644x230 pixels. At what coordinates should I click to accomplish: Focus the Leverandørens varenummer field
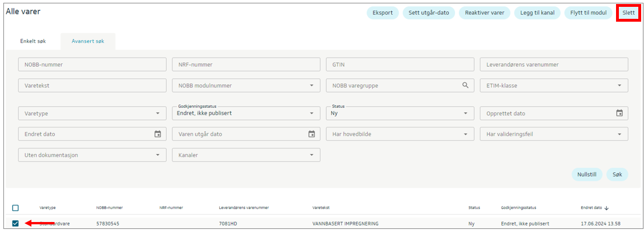554,64
